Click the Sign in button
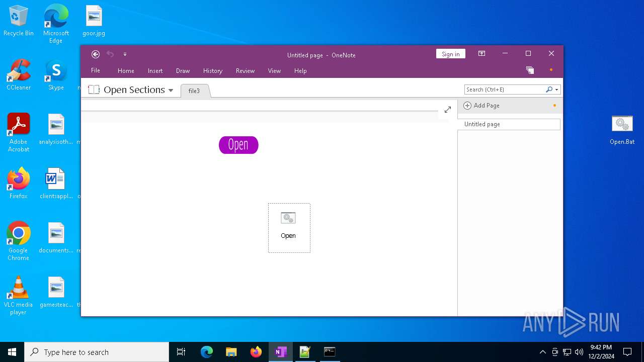644x362 pixels. (x=450, y=54)
